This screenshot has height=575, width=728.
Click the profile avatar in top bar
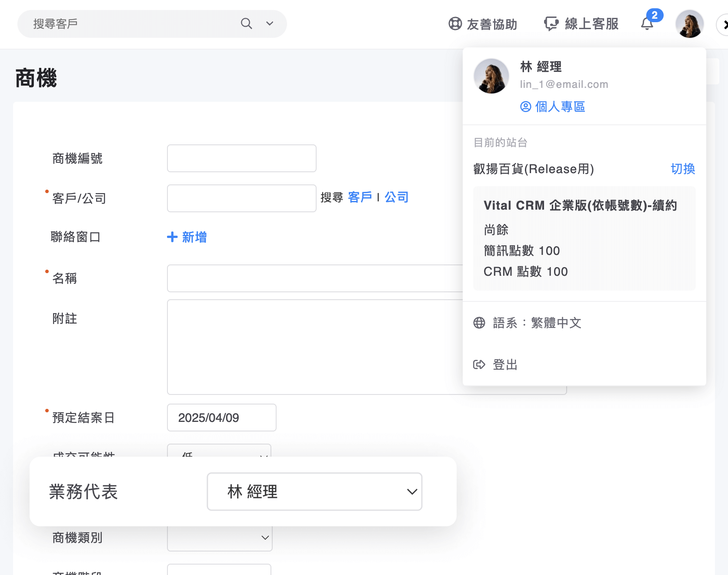click(689, 24)
